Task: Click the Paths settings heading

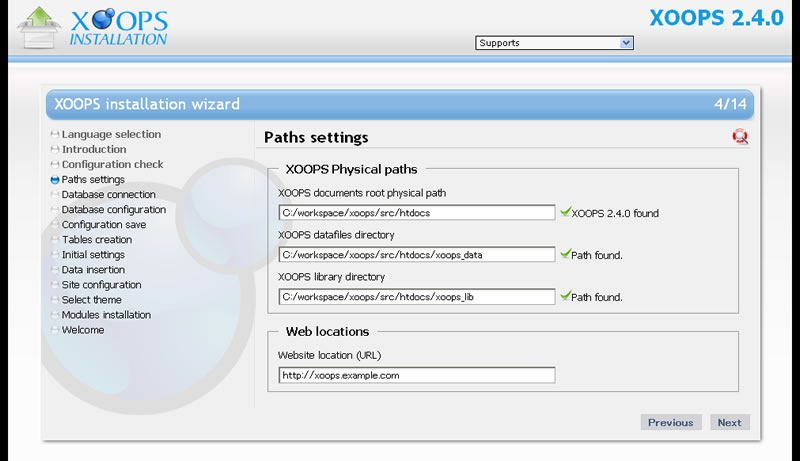Action: [x=316, y=137]
